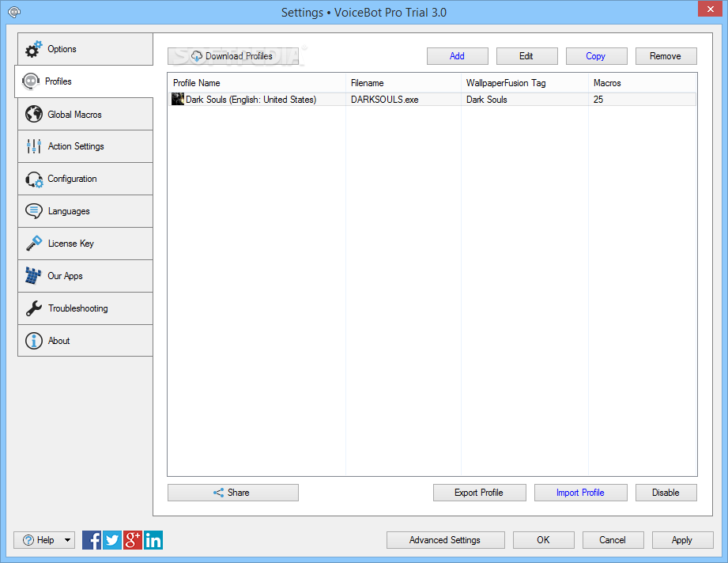
Task: Sort by the Filename column header
Action: 403,83
